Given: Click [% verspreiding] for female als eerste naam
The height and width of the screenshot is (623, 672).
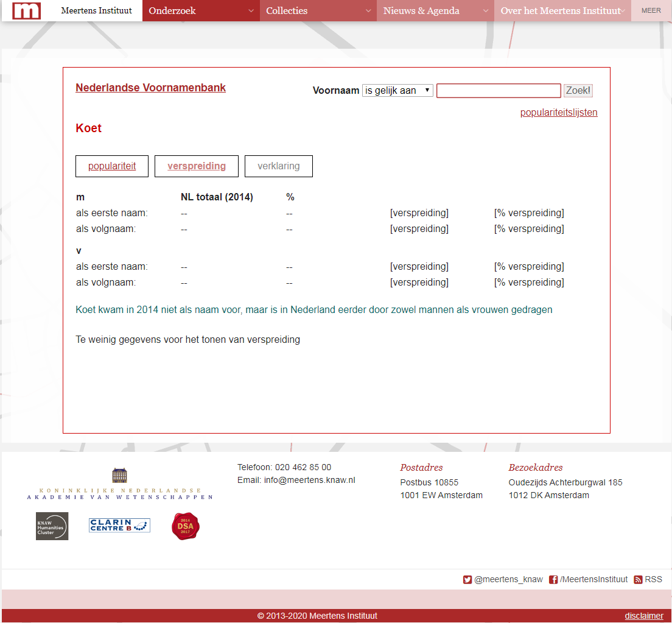Looking at the screenshot, I should [x=529, y=267].
